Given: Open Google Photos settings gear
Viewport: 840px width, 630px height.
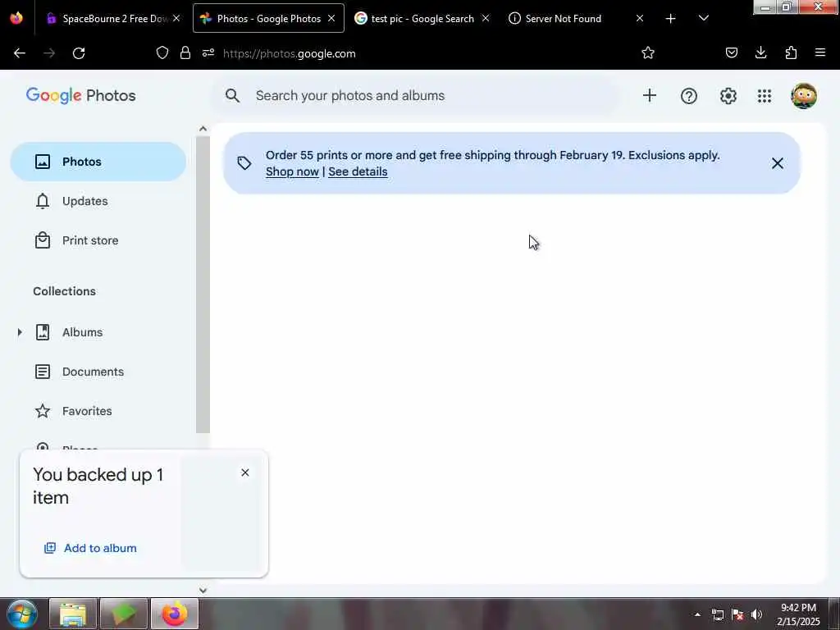Looking at the screenshot, I should coord(728,96).
